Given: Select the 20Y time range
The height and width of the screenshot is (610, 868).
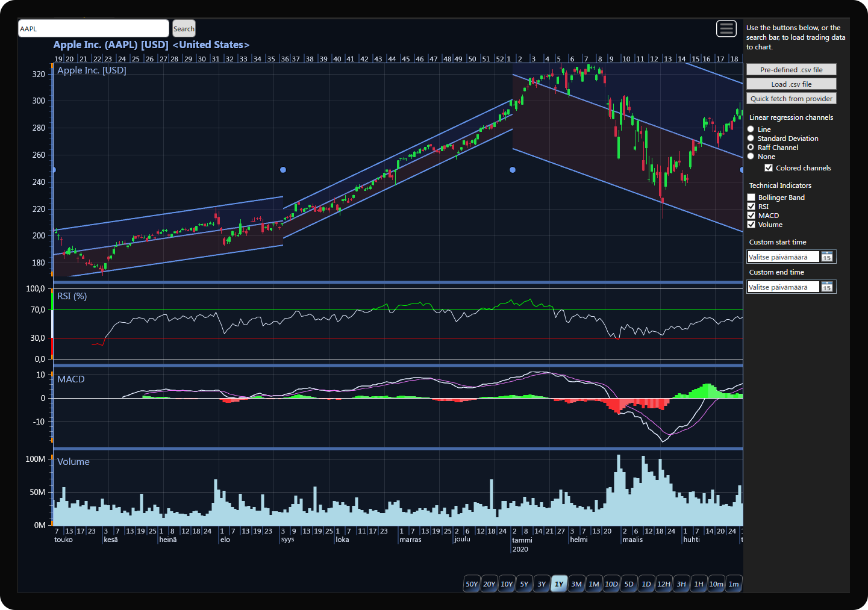Looking at the screenshot, I should [489, 584].
